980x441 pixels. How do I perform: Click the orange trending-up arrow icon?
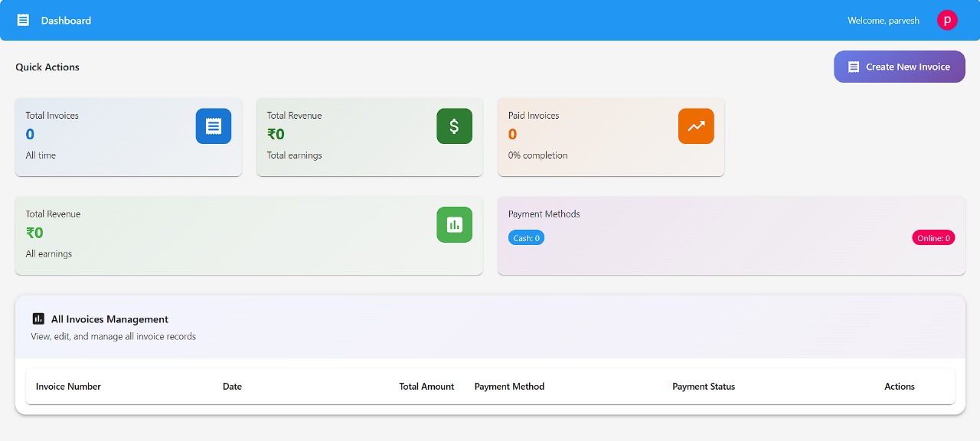click(695, 126)
